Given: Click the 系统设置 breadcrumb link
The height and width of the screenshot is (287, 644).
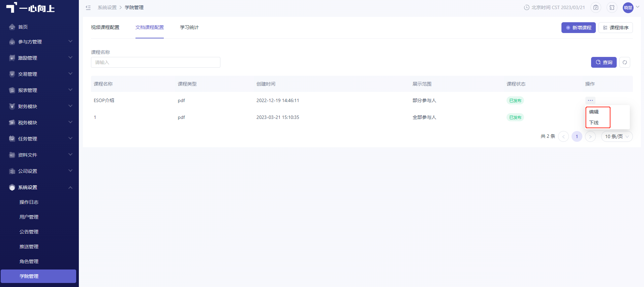Looking at the screenshot, I should [107, 7].
